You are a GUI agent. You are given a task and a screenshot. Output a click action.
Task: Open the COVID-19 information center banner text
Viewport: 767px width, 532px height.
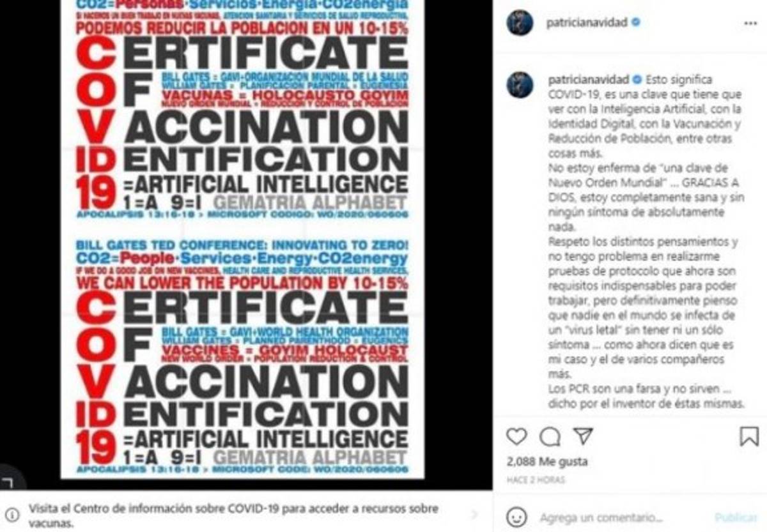click(x=233, y=515)
